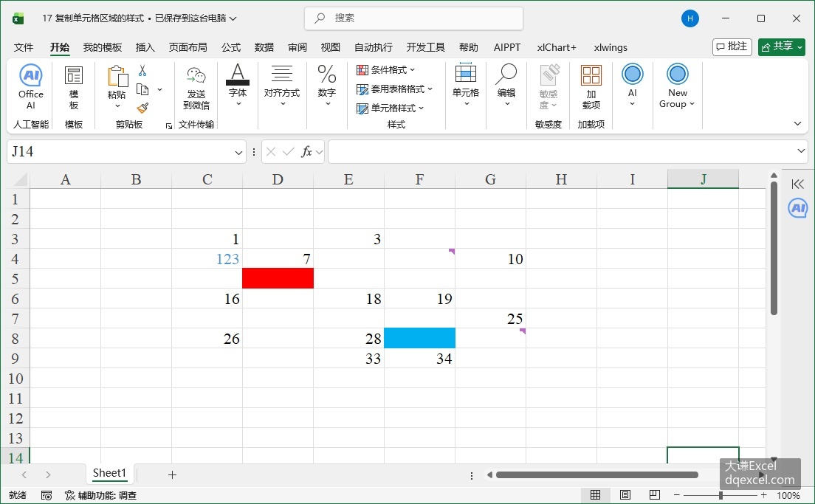
Task: Select the red filled cell D5
Action: tap(278, 278)
